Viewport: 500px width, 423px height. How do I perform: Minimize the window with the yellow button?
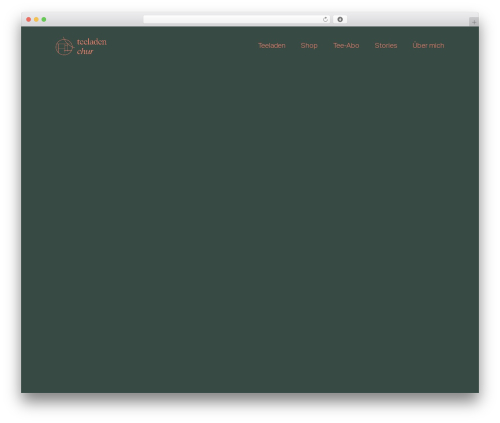[x=36, y=19]
